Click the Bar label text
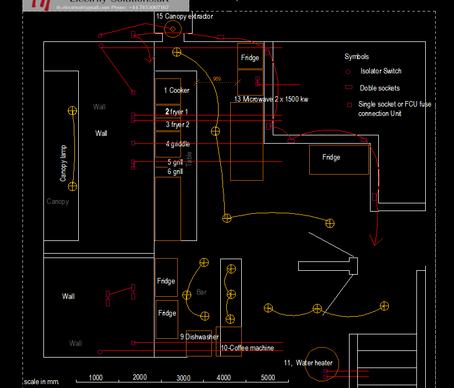 click(201, 292)
